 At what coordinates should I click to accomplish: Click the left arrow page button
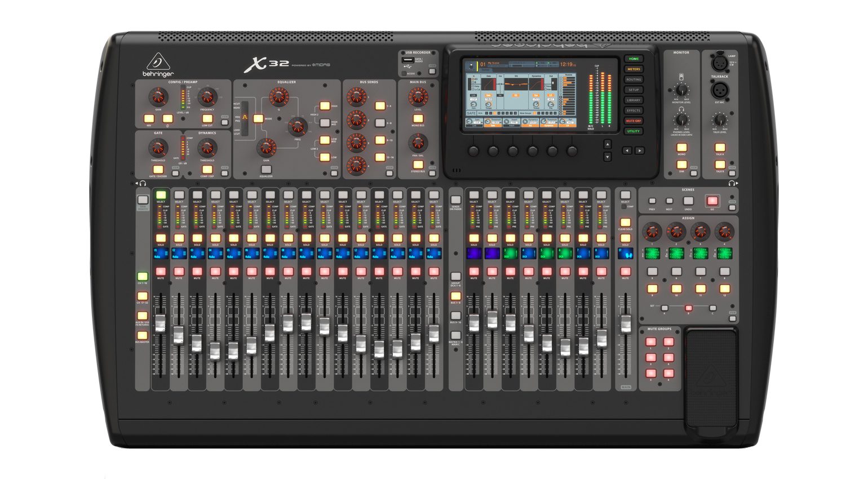tap(627, 150)
